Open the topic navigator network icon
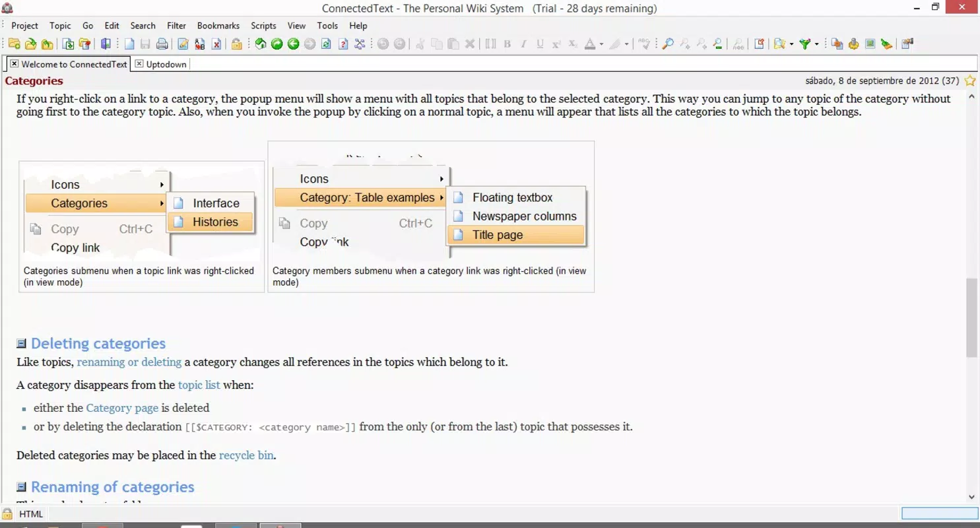The width and height of the screenshot is (980, 528). pyautogui.click(x=360, y=44)
